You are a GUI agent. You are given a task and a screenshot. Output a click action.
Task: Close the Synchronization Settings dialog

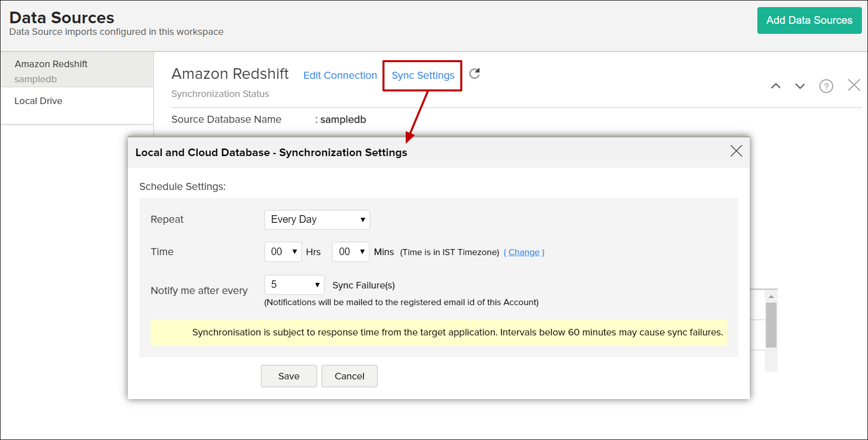click(736, 151)
